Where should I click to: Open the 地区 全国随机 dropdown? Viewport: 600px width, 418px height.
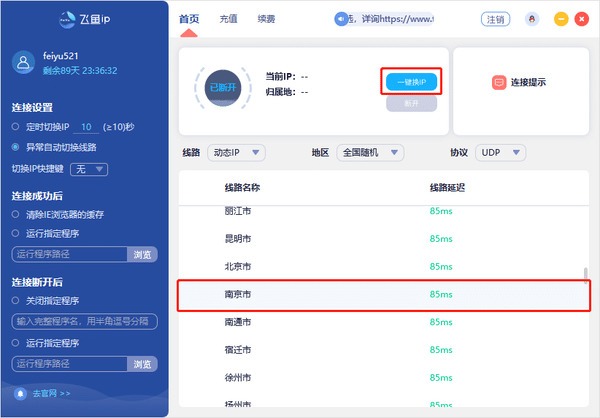pyautogui.click(x=370, y=153)
